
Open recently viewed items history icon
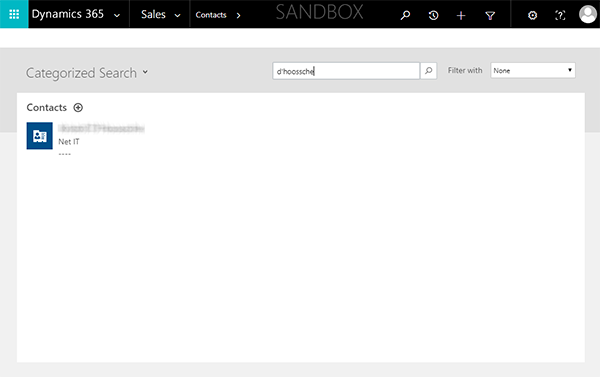433,15
